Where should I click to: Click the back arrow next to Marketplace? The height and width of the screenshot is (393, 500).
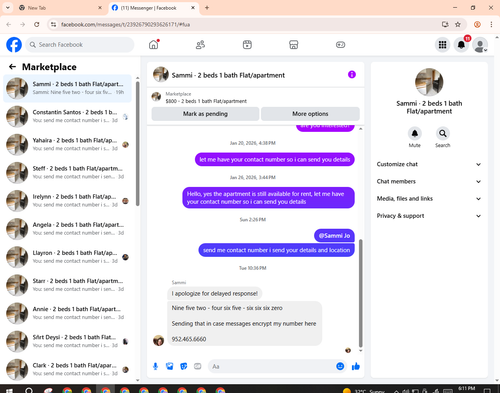pos(12,67)
